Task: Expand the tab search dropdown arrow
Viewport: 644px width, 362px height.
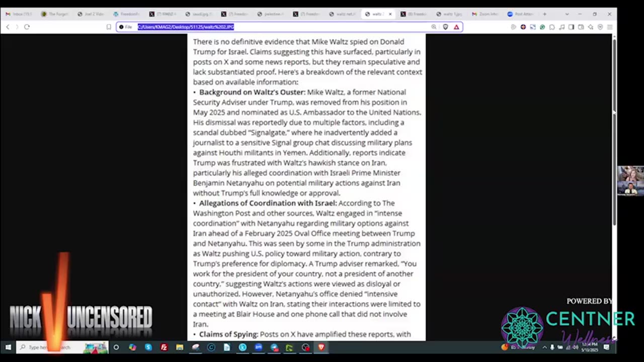Action: [567, 14]
